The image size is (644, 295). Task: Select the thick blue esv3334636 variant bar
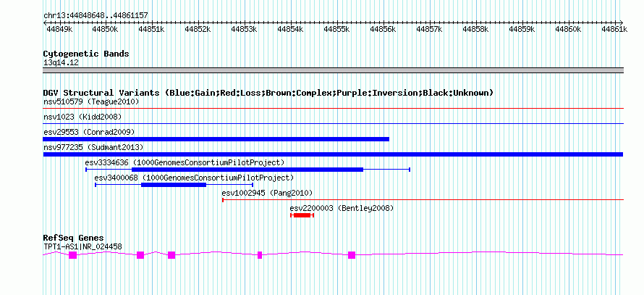click(247, 170)
